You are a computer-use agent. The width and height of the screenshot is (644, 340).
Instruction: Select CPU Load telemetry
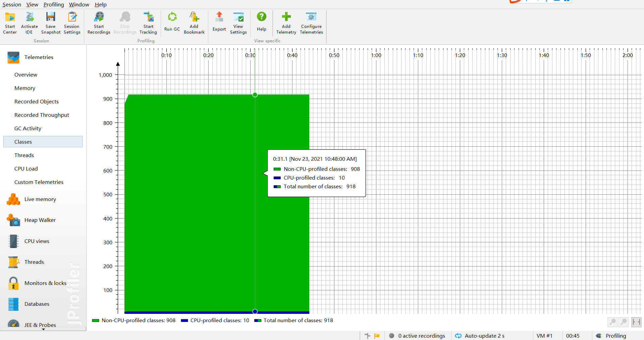click(43, 168)
